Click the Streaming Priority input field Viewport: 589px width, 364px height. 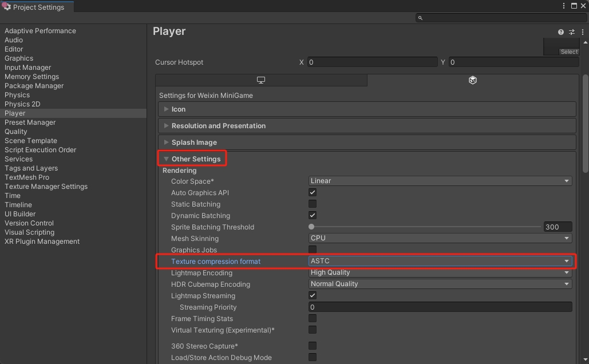[440, 307]
